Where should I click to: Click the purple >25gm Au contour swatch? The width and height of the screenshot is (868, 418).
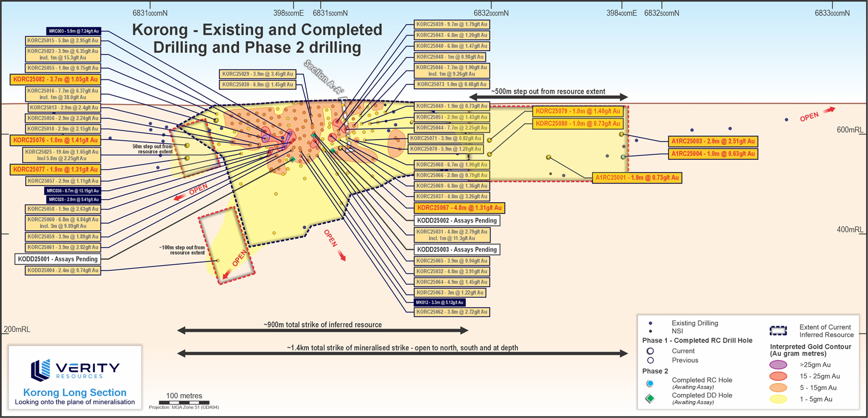tap(778, 365)
